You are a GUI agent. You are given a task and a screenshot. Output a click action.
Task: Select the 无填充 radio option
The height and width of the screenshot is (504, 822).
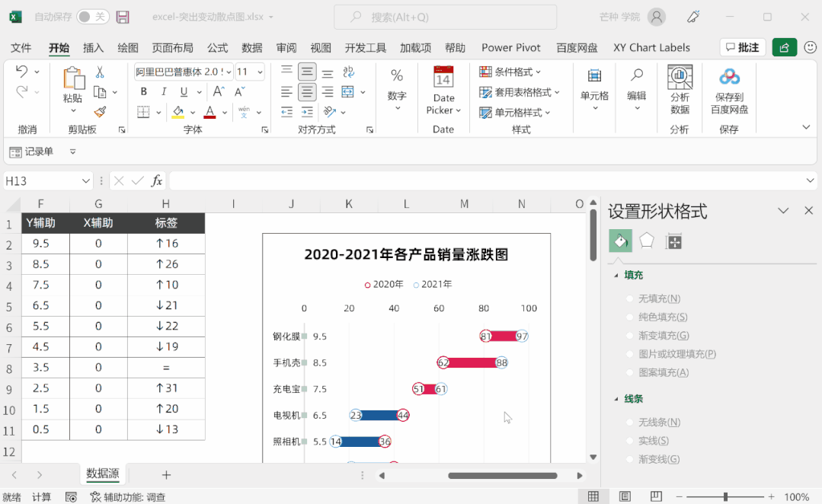coord(629,299)
